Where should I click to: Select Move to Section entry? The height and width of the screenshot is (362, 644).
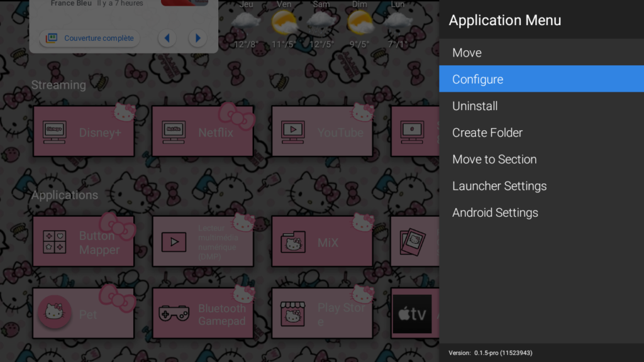[541, 159]
